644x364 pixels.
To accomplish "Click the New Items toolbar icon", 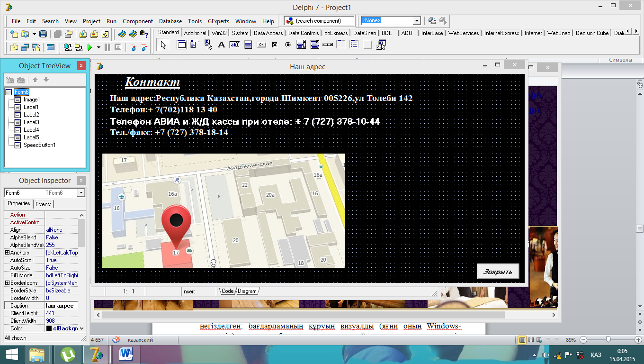I will pyautogui.click(x=14, y=34).
